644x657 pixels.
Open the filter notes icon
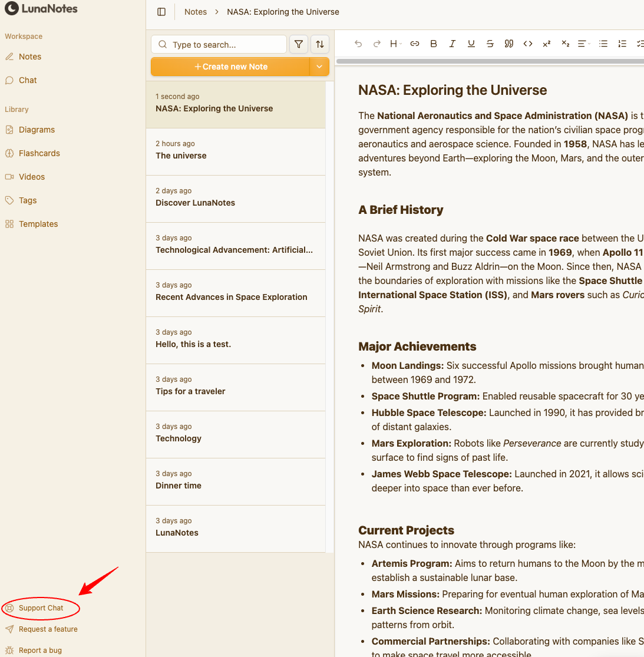(x=299, y=44)
